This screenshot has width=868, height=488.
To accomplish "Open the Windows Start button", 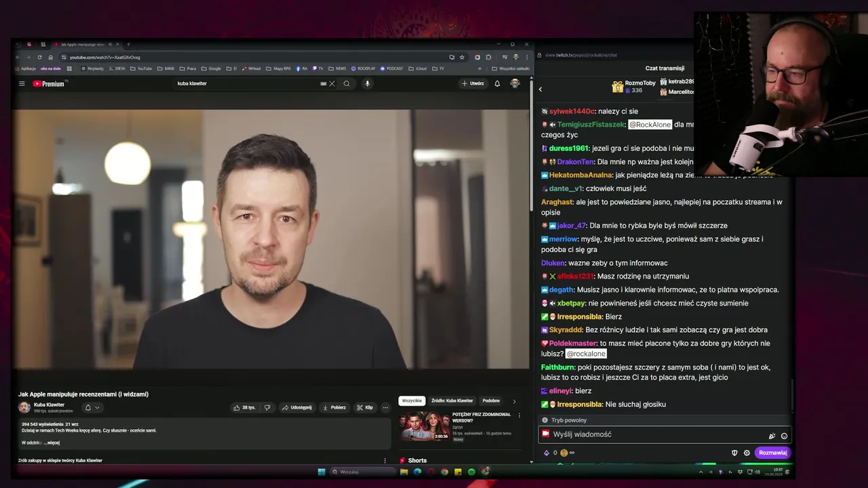I will [321, 472].
